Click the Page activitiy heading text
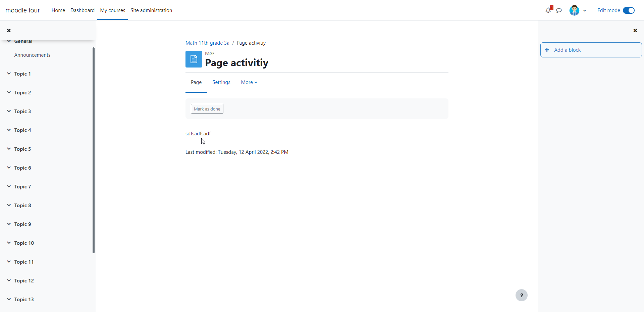Viewport: 644px width, 312px height. click(x=236, y=63)
